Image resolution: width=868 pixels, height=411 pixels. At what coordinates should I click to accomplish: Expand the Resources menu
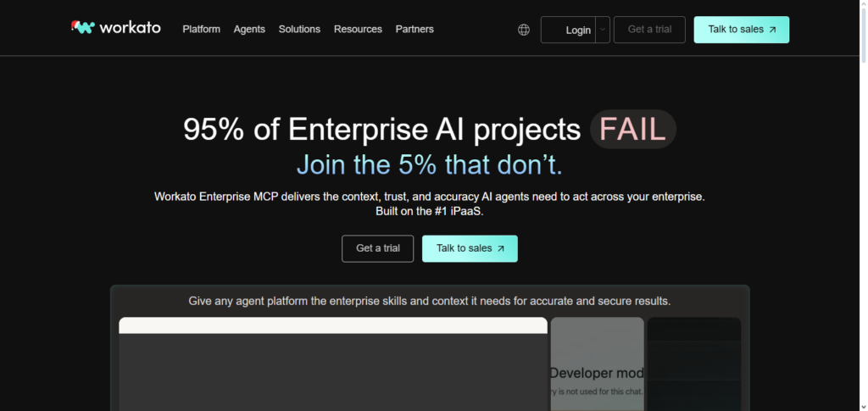[x=358, y=29]
